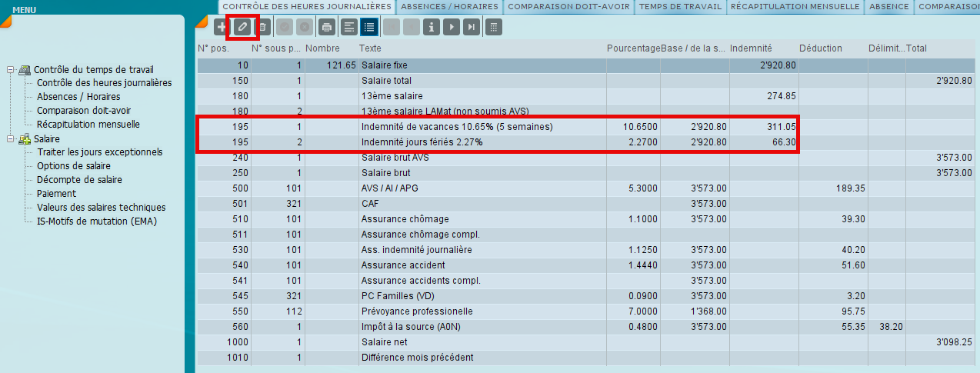Select the PC Familles (VD) row
The width and height of the screenshot is (980, 373).
point(586,296)
